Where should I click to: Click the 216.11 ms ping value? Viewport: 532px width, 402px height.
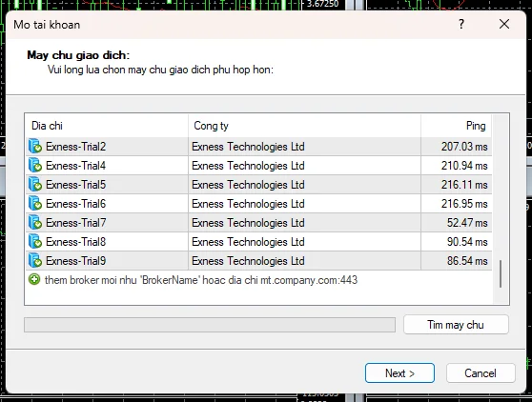pos(464,185)
